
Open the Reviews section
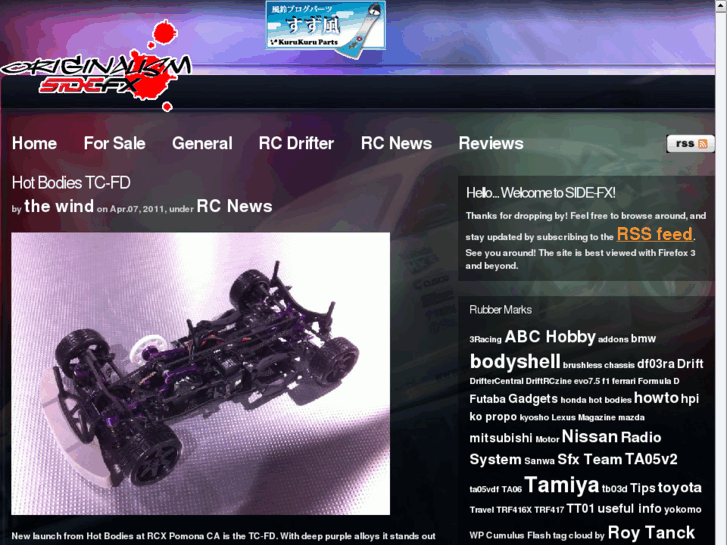[491, 143]
